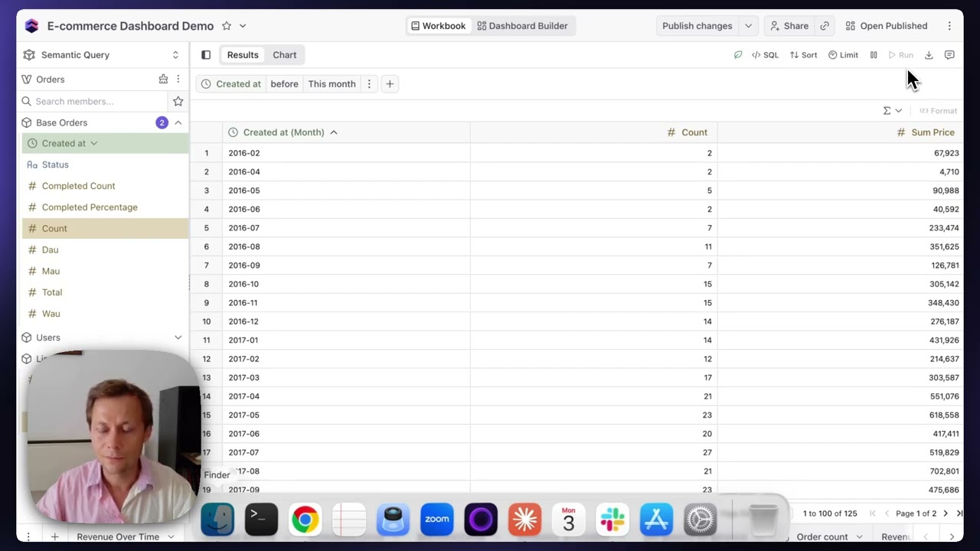
Task: Star the E-commerce Dashboard Demo title
Action: point(227,26)
